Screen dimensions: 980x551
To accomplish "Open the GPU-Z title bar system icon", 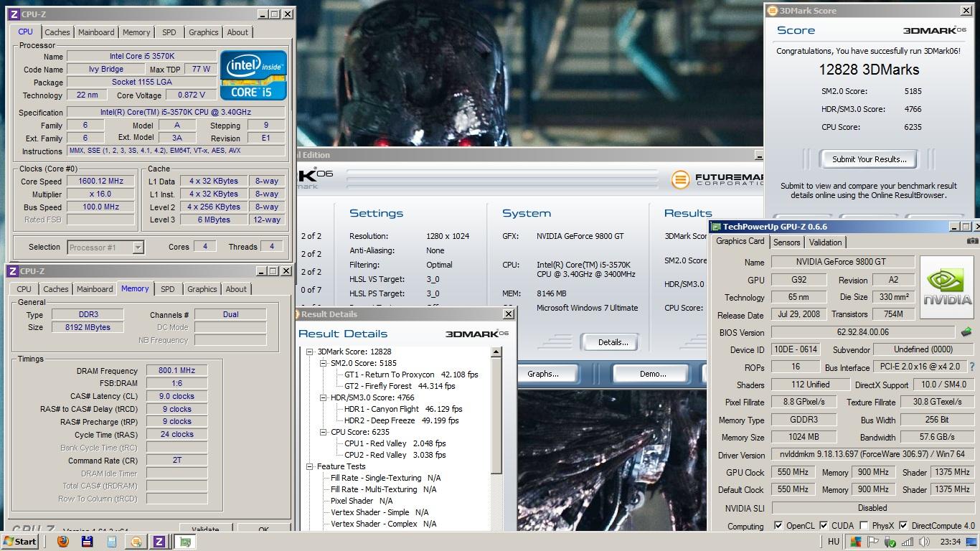I will (716, 227).
